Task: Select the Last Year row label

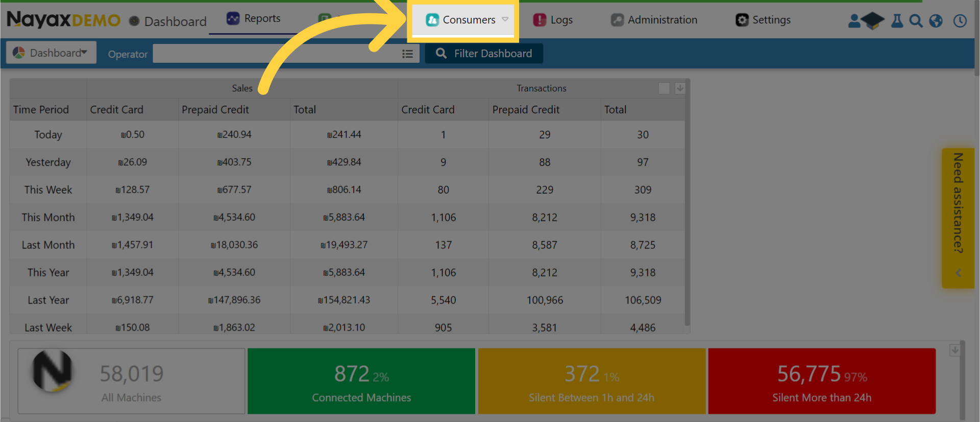Action: pos(48,300)
